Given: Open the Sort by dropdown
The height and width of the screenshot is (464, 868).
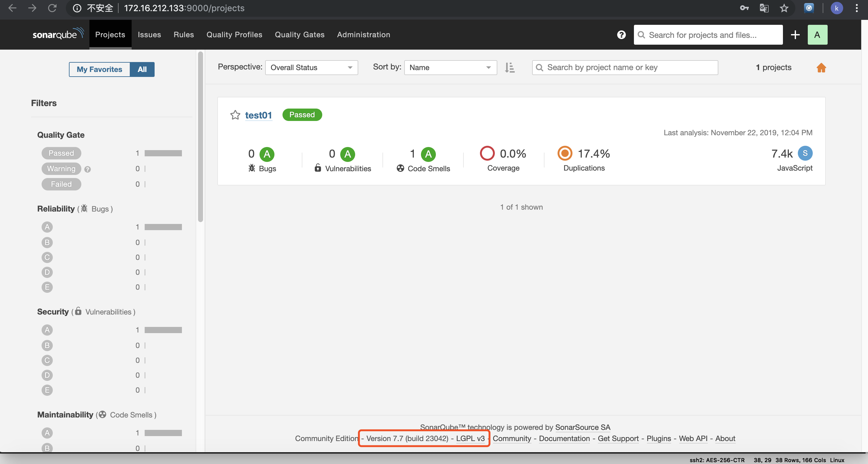Looking at the screenshot, I should click(x=450, y=67).
